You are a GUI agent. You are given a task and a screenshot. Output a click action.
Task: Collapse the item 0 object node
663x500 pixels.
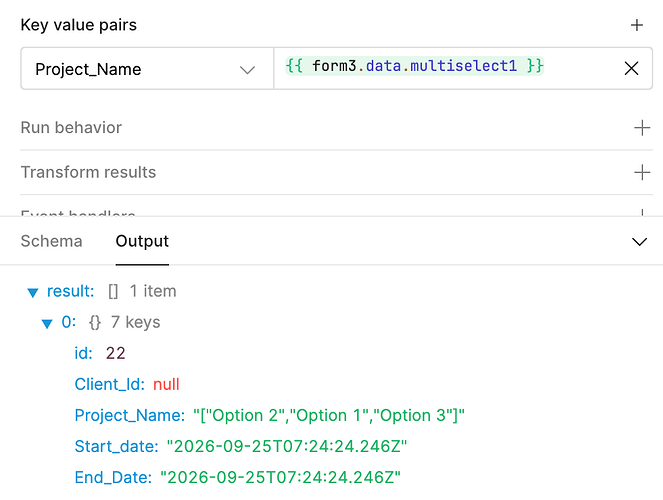[47, 324]
